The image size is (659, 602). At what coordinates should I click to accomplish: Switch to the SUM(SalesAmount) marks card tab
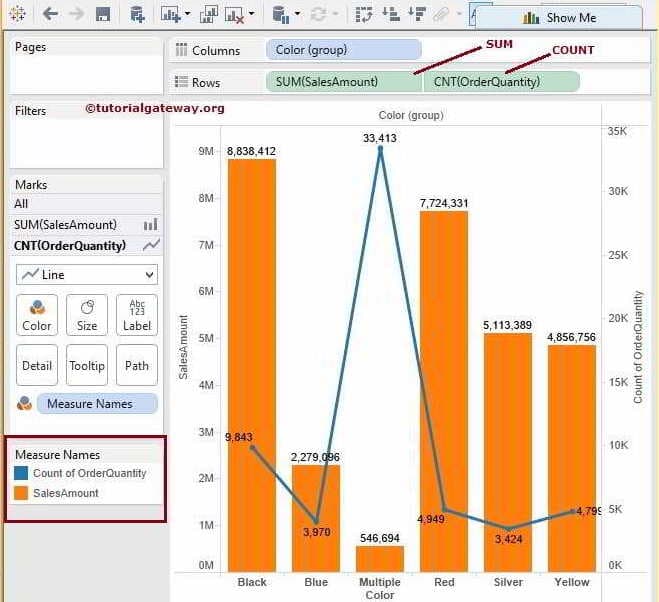(x=86, y=225)
